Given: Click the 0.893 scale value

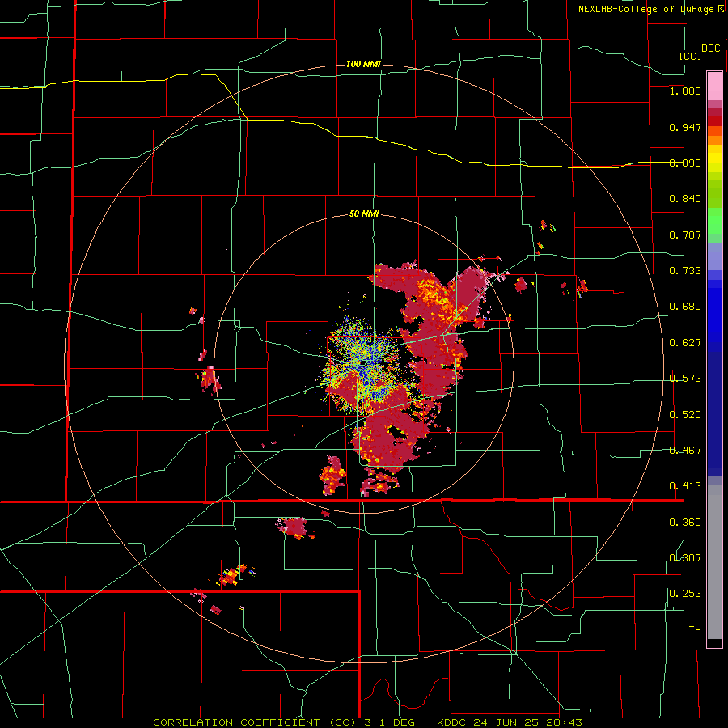Looking at the screenshot, I should tap(685, 163).
